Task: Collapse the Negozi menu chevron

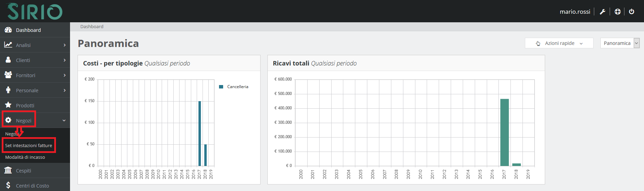Action: coord(64,121)
